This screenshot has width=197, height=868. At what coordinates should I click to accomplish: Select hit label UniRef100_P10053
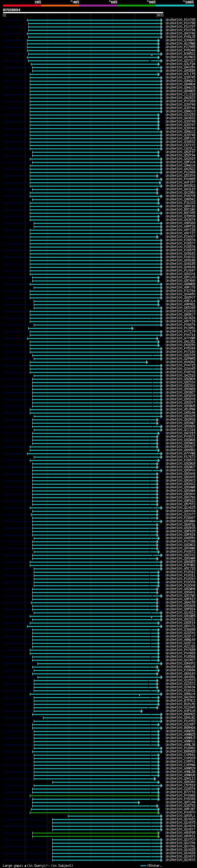click(180, 721)
